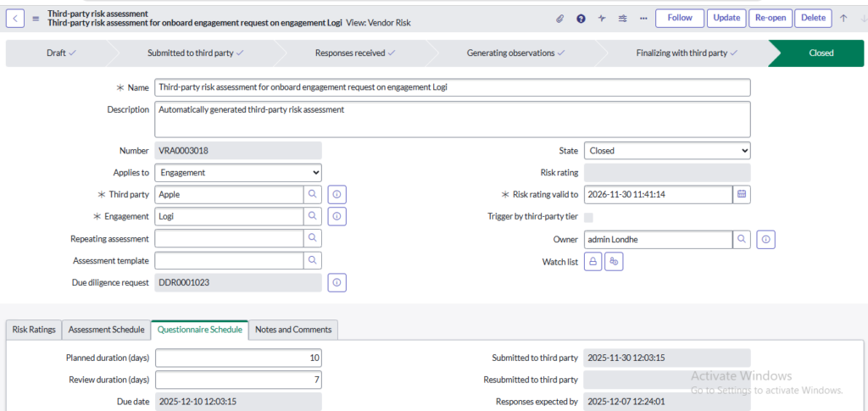Toggle Trigger by third-party tier checkbox
The height and width of the screenshot is (411, 868).
[x=589, y=217]
